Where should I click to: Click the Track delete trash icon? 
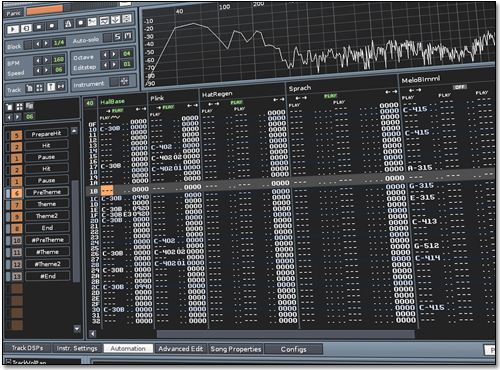(30, 88)
